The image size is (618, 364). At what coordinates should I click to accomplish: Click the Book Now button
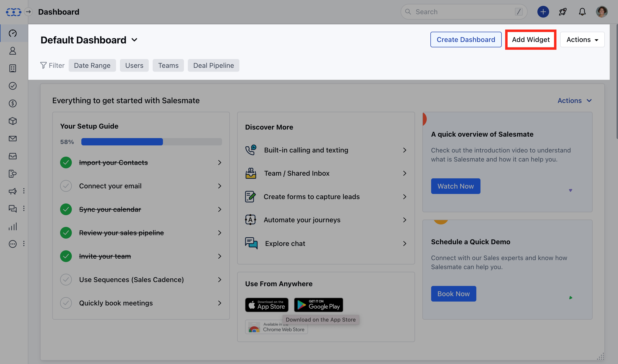pos(454,293)
